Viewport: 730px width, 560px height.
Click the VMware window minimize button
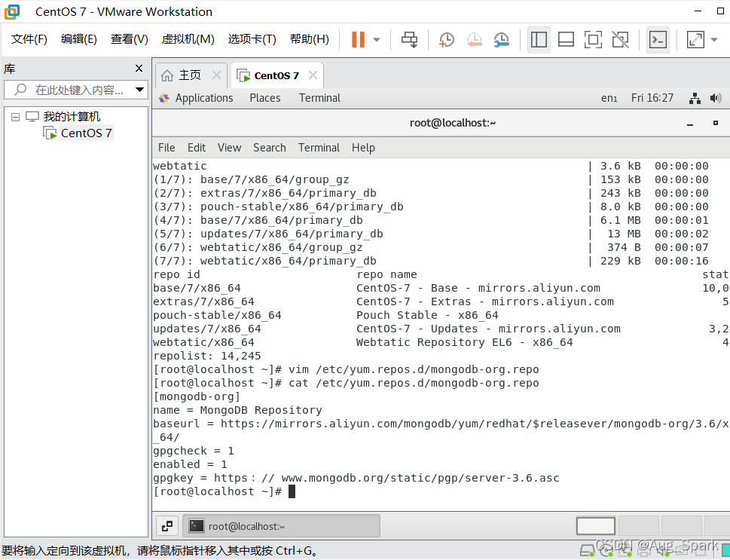pos(698,11)
